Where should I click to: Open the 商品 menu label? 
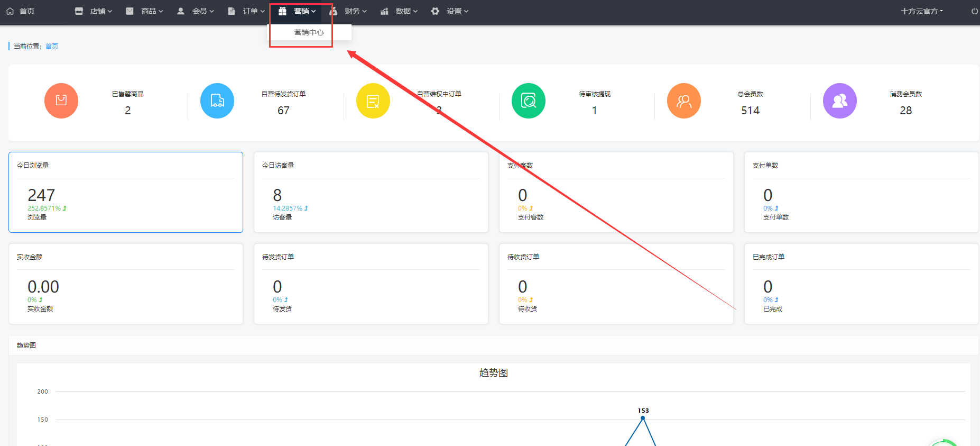click(149, 11)
